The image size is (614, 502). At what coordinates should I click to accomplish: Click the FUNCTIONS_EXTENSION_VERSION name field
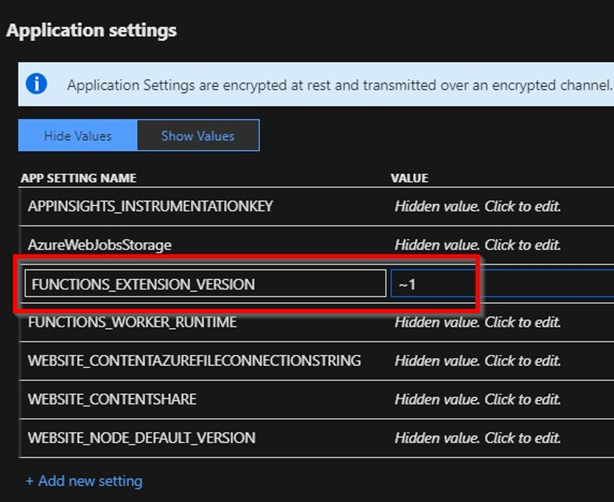click(204, 284)
